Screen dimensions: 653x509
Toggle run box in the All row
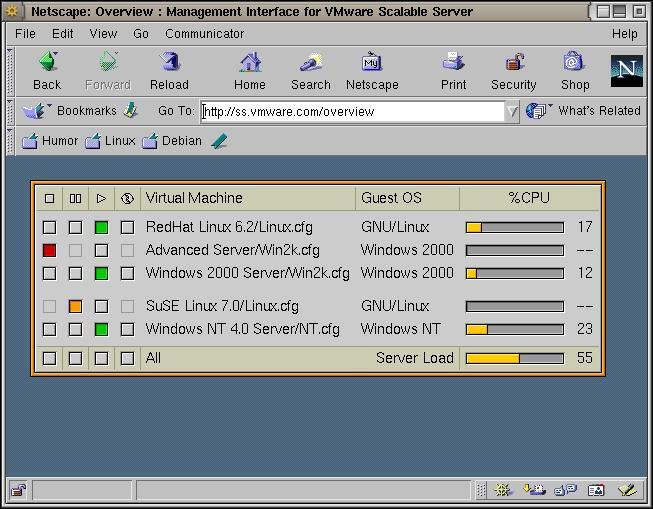pos(101,358)
